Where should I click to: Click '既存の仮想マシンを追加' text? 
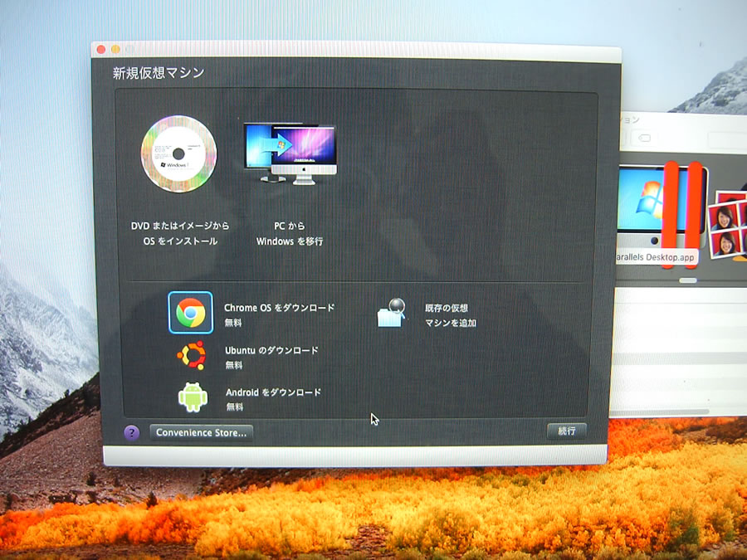(450, 315)
